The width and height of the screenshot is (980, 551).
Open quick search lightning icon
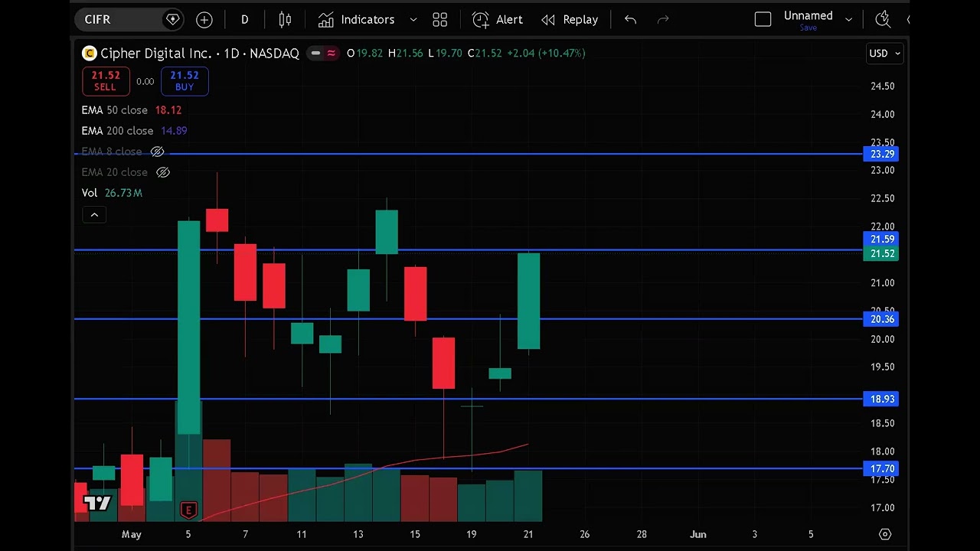[x=883, y=20]
